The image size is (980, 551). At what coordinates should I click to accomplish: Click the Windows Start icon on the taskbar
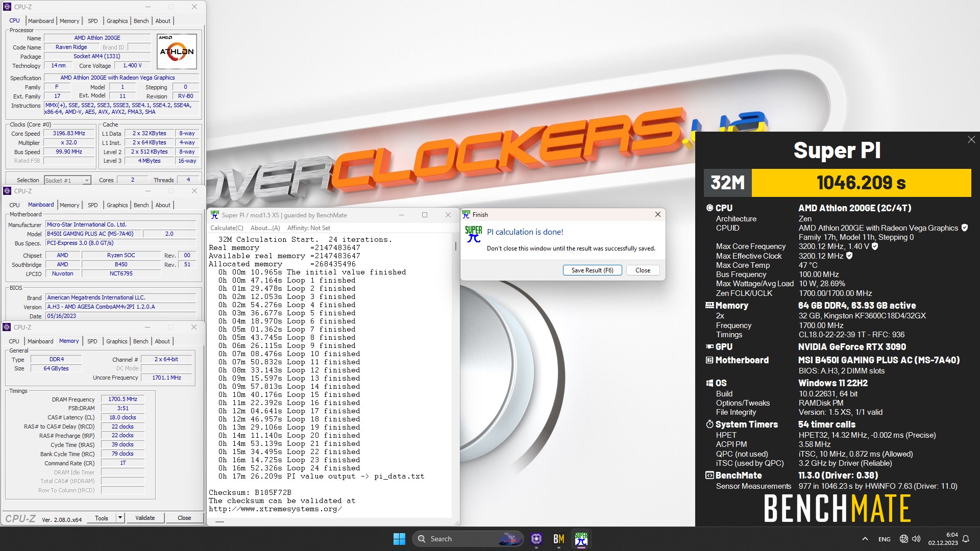pos(399,539)
